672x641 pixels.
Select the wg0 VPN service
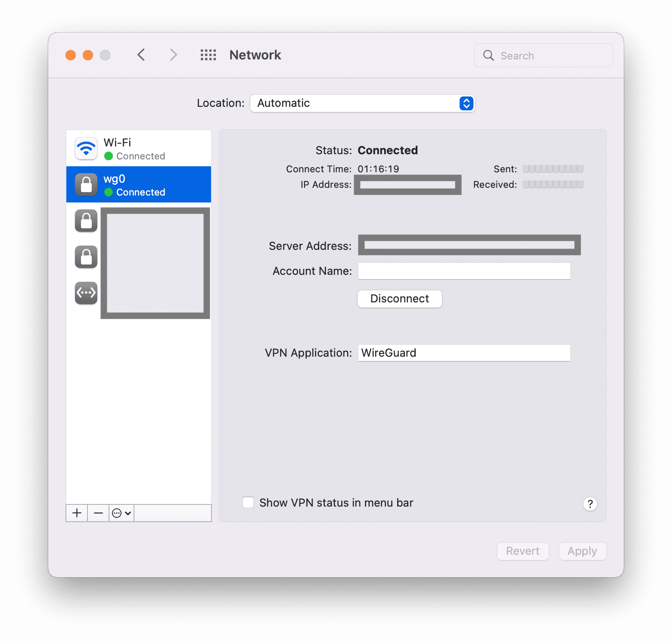tap(138, 184)
